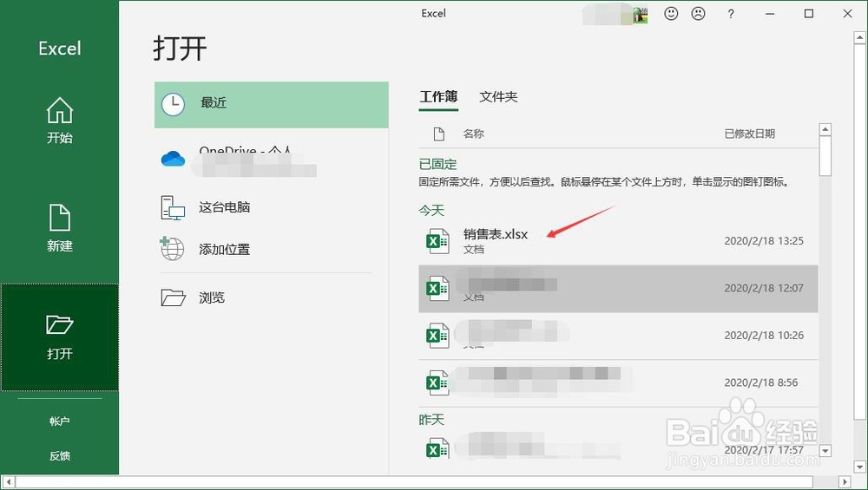Open the file 销售表.xlsx
Screen dimensions: 868x490
tap(618, 240)
